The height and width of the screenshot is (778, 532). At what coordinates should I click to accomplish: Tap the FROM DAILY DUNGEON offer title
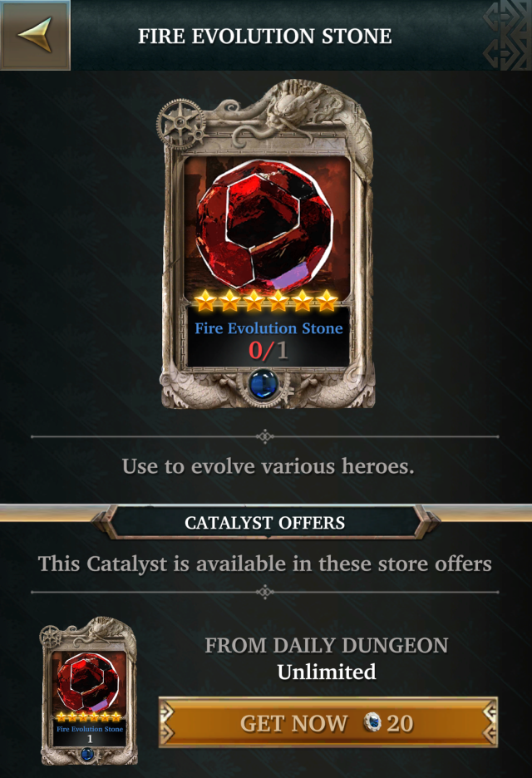(327, 646)
